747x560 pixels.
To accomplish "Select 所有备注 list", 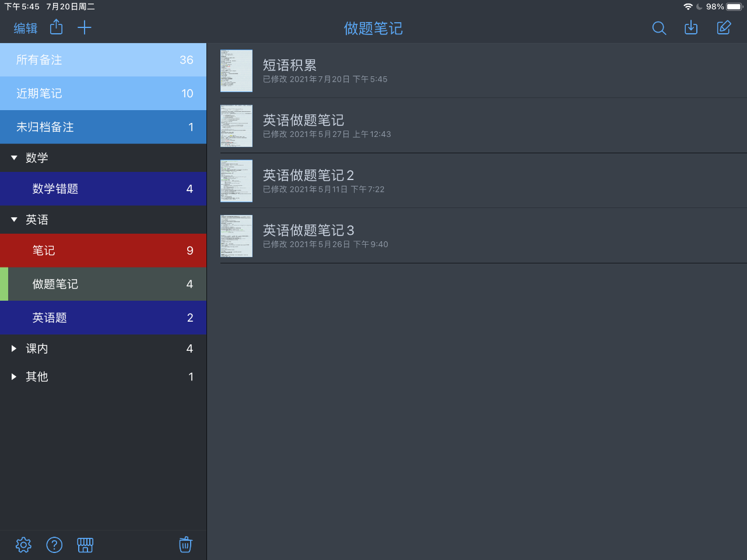I will [103, 60].
